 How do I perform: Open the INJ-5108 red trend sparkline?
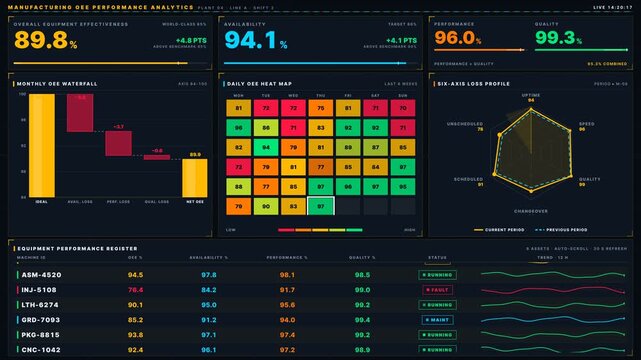553,290
